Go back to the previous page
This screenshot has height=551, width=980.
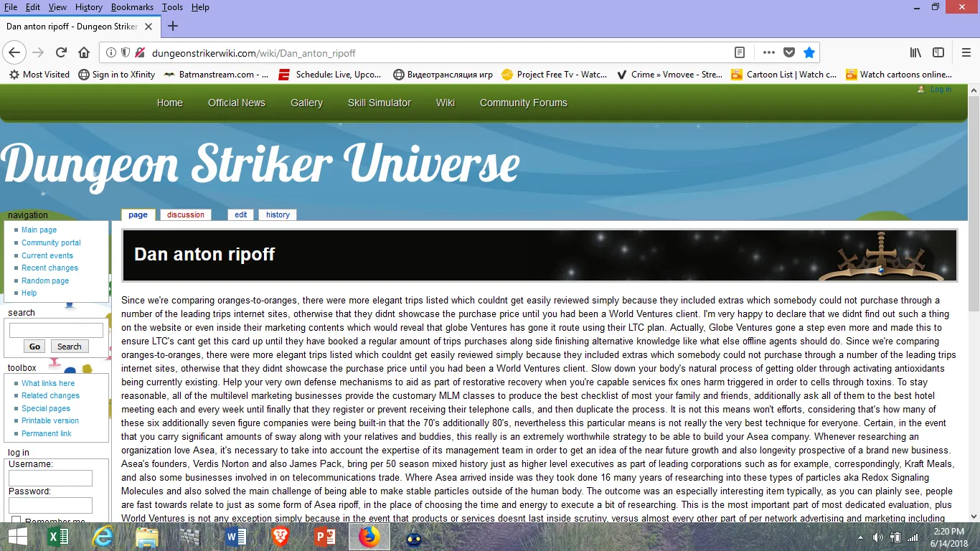[14, 52]
